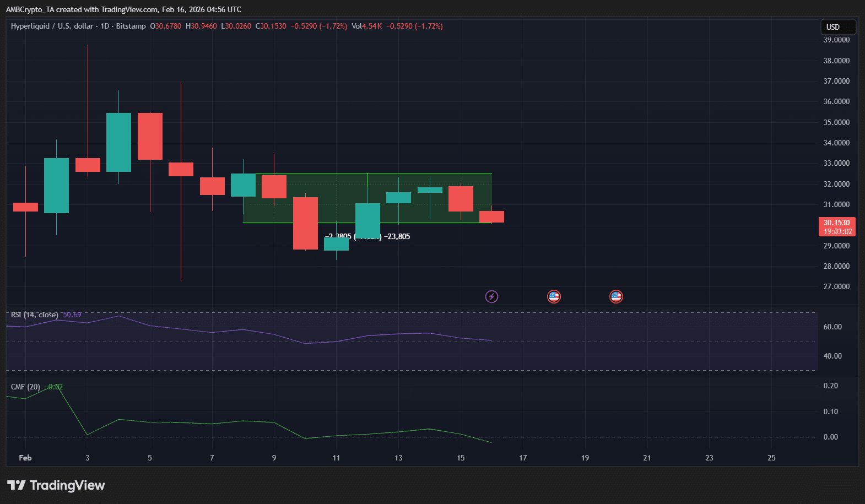Select the RSI (14, close) indicator label
This screenshot has width=865, height=504.
coord(34,315)
